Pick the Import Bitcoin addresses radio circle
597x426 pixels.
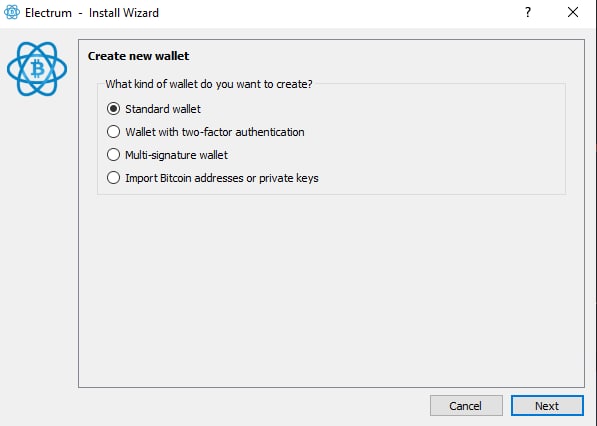(x=113, y=178)
